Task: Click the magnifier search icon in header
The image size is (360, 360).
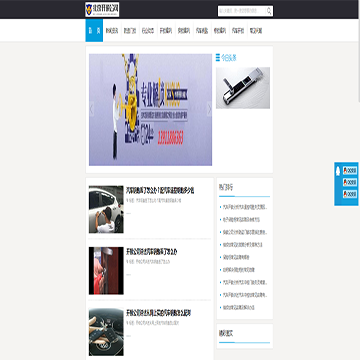Action: pos(269,11)
